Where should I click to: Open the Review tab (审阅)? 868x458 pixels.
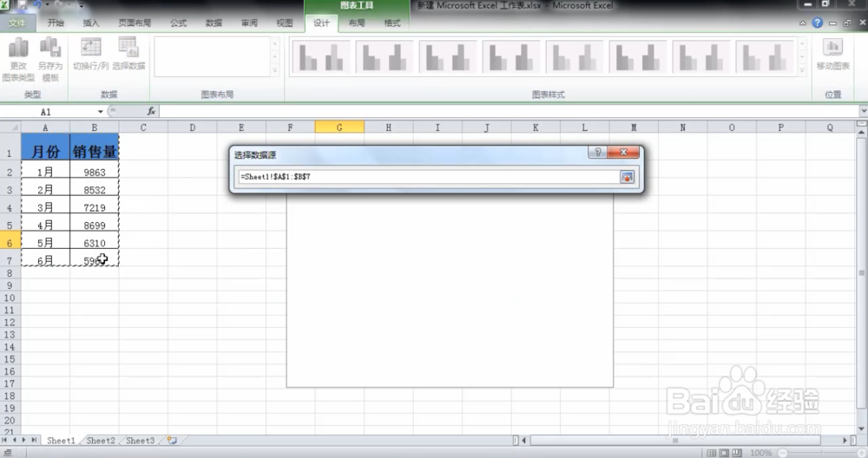pos(249,23)
